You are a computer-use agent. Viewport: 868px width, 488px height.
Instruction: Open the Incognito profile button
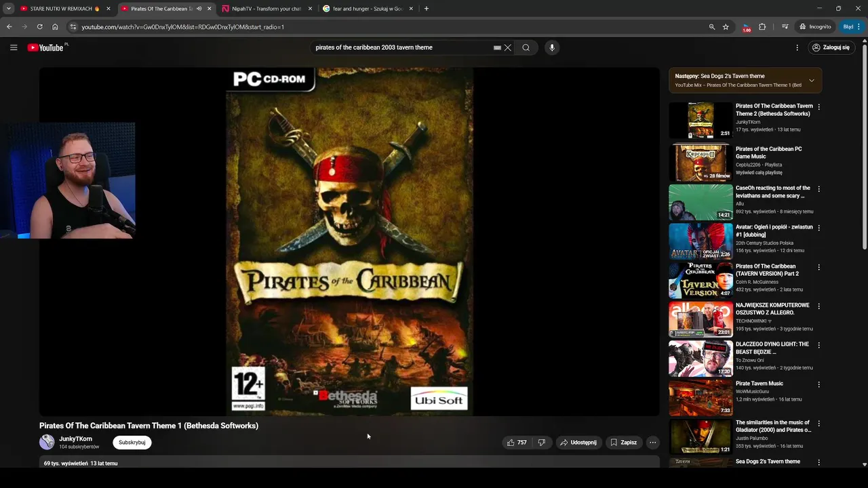(x=814, y=26)
